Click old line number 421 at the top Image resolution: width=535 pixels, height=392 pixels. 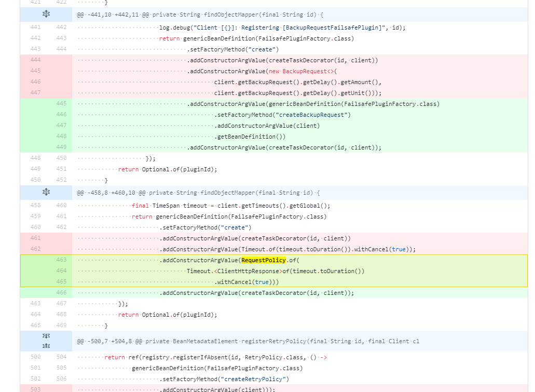coord(35,3)
